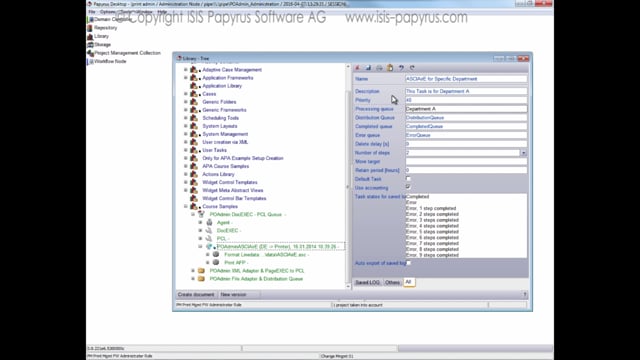
Task: Open the File menu
Action: click(x=92, y=12)
